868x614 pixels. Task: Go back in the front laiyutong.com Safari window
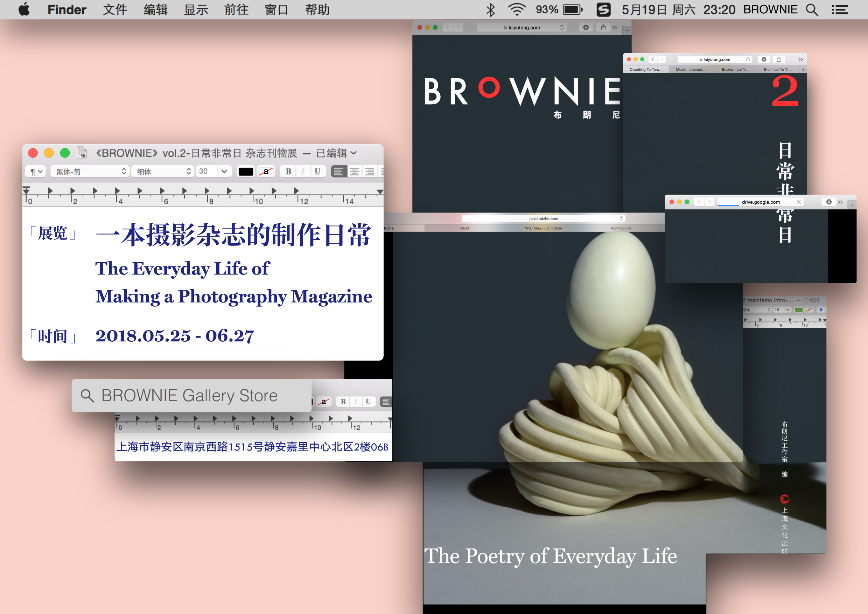(x=652, y=59)
